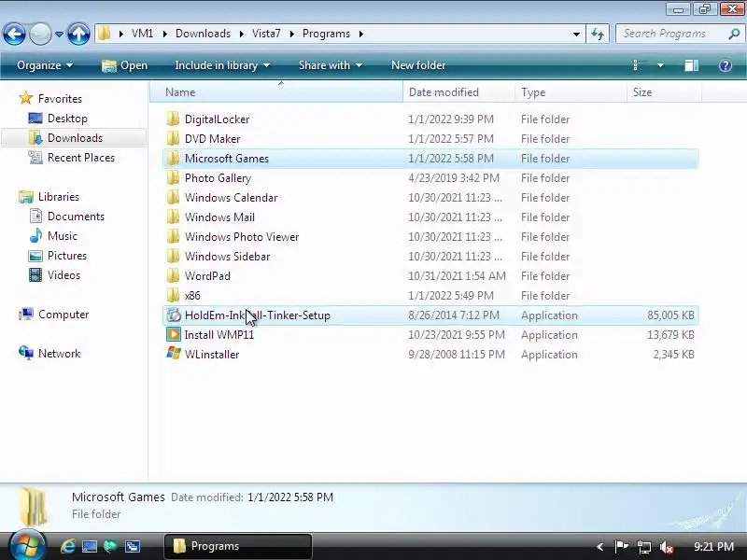747x560 pixels.
Task: Open the Pictures library
Action: click(x=66, y=255)
